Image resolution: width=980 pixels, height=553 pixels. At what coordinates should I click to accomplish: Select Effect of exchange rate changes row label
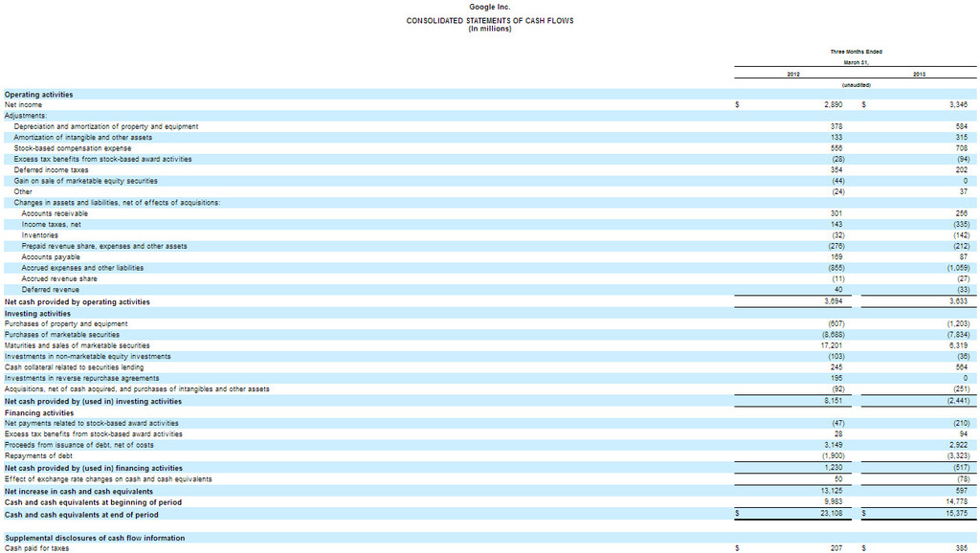coord(108,479)
